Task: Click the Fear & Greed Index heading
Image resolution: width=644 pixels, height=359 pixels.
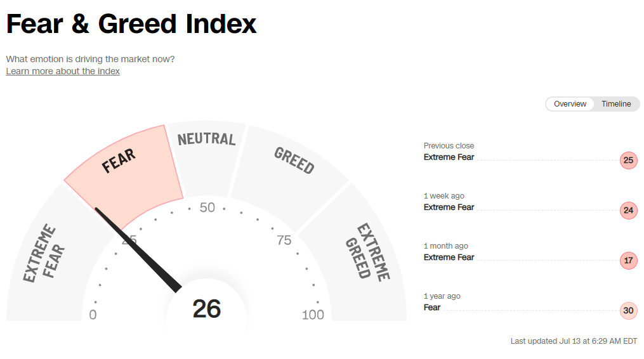Action: tap(131, 24)
